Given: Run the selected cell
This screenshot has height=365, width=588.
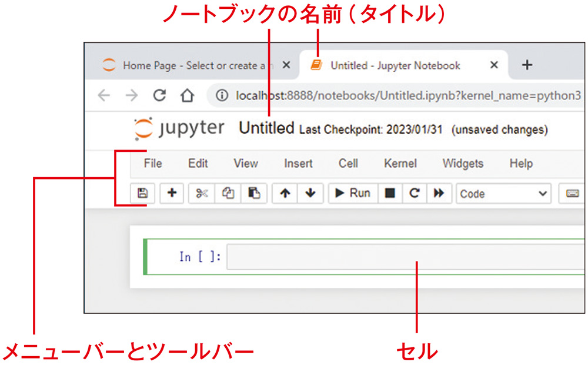Looking at the screenshot, I should tap(352, 193).
